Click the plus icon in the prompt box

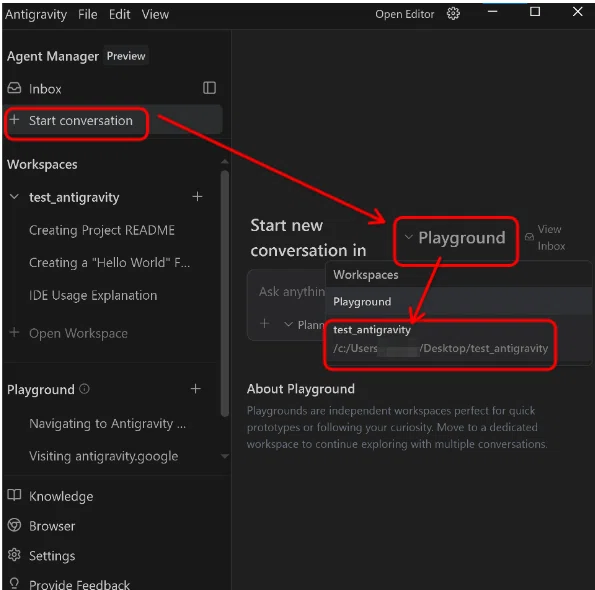[264, 324]
